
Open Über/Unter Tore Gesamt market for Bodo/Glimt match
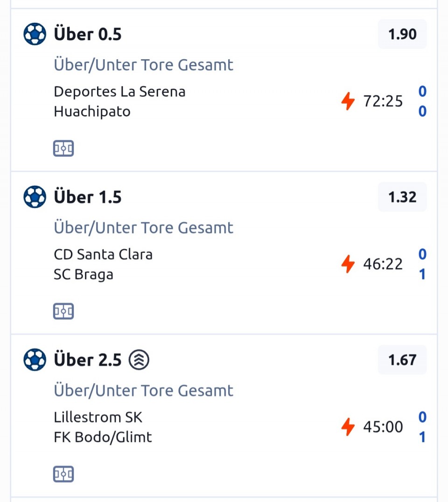coord(144,390)
